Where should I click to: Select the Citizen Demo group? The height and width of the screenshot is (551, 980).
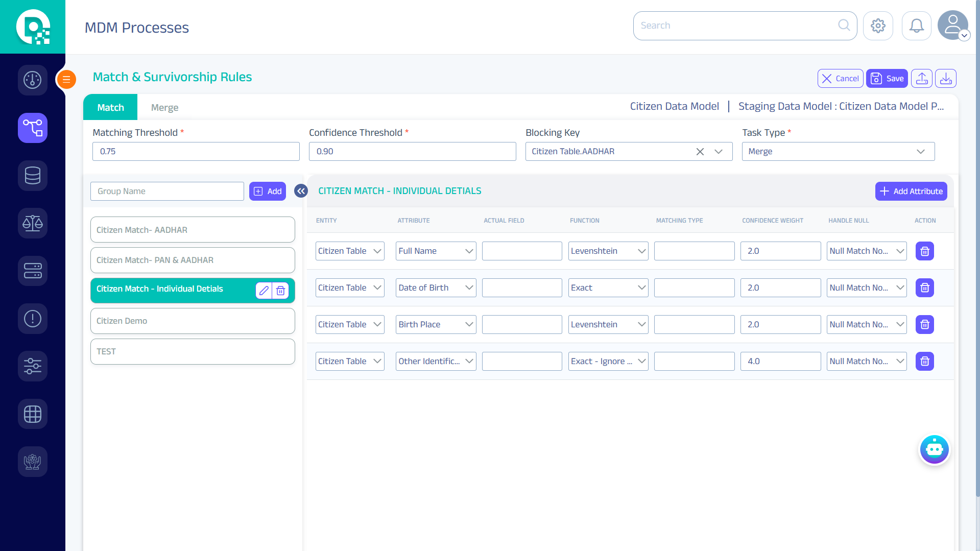click(193, 321)
